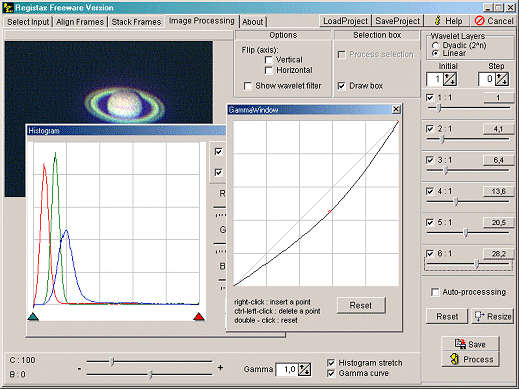Click the red white-point triangle under histogram
The image size is (519, 389).
pos(199,316)
